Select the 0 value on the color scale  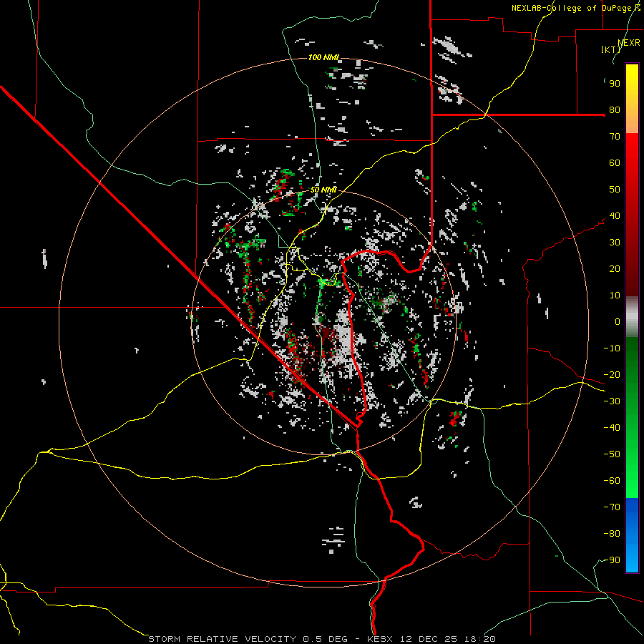(x=618, y=322)
